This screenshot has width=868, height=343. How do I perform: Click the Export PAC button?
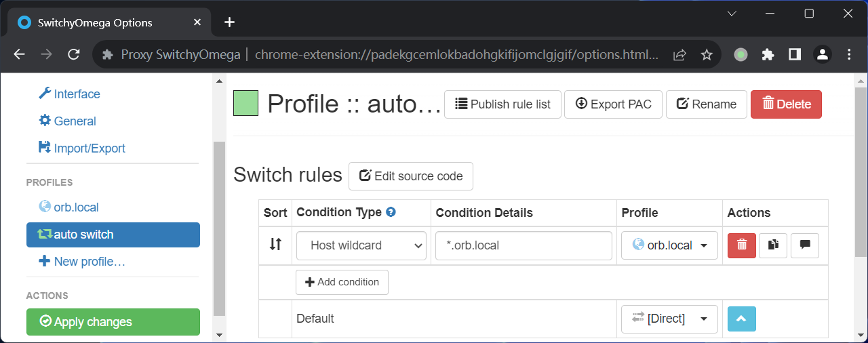[613, 104]
